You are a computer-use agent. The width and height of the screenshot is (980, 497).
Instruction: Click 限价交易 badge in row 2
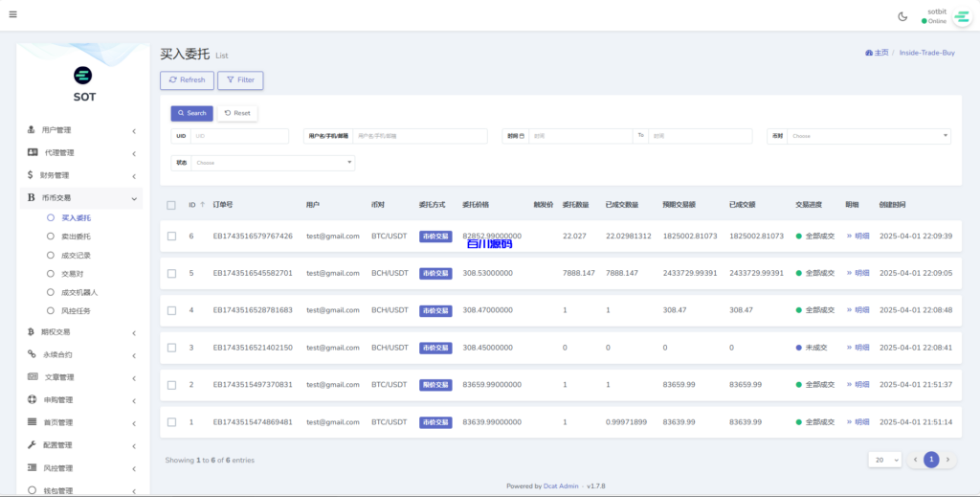(x=435, y=385)
